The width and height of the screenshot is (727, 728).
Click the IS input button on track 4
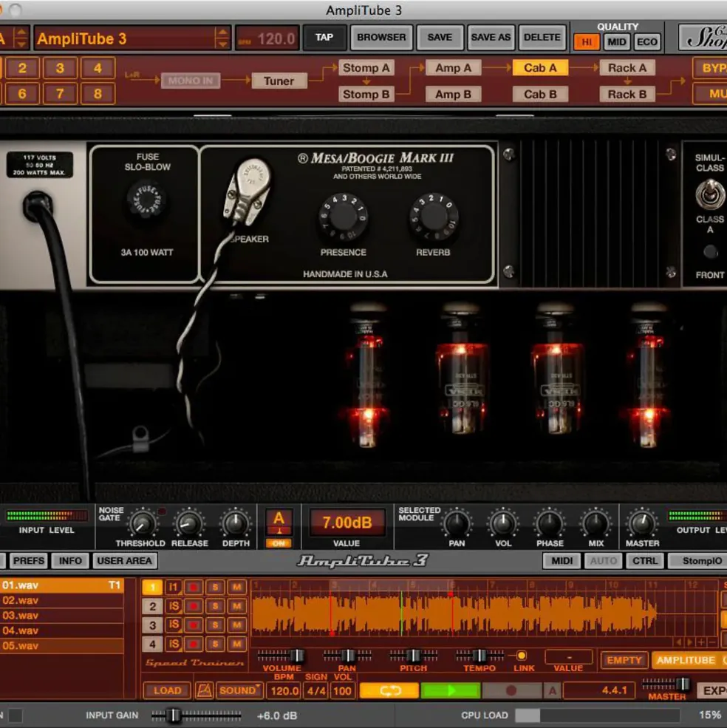(173, 644)
